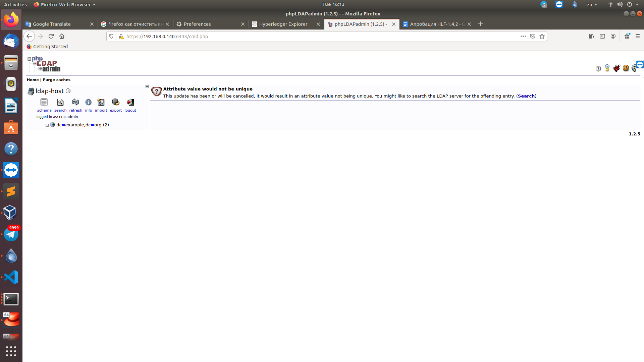
Task: Open the en language dropdown in top bar
Action: (x=591, y=5)
